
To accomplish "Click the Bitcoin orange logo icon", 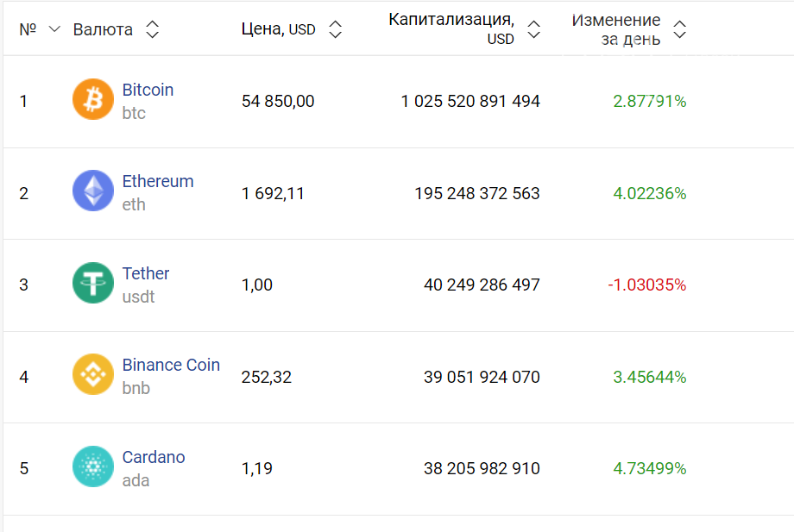I will click(93, 99).
